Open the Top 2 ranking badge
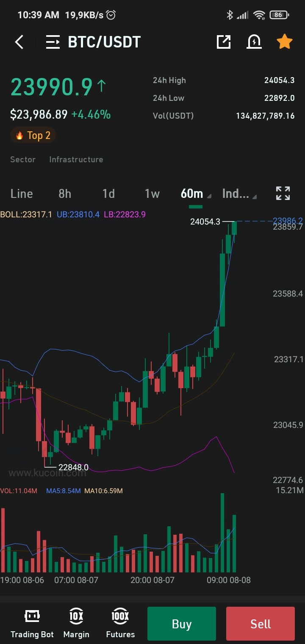 [33, 136]
